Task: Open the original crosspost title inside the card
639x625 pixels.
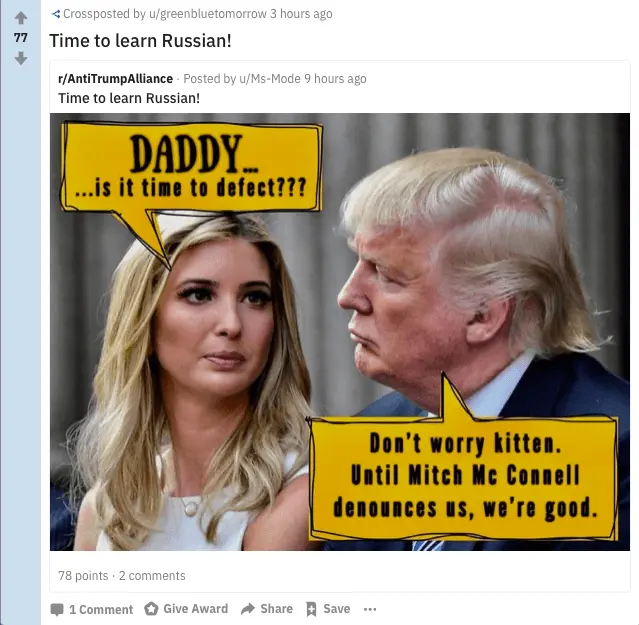Action: [x=129, y=98]
